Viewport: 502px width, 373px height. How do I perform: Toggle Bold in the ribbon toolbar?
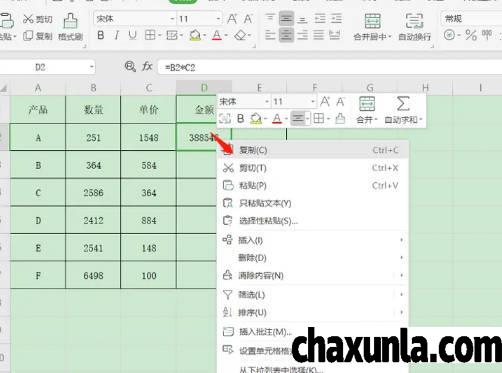[101, 35]
